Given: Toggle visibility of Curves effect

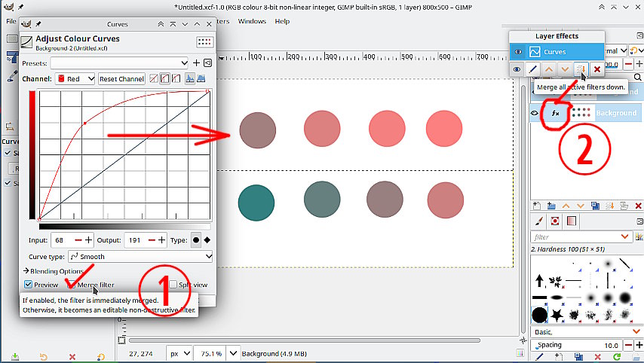Looking at the screenshot, I should 518,52.
